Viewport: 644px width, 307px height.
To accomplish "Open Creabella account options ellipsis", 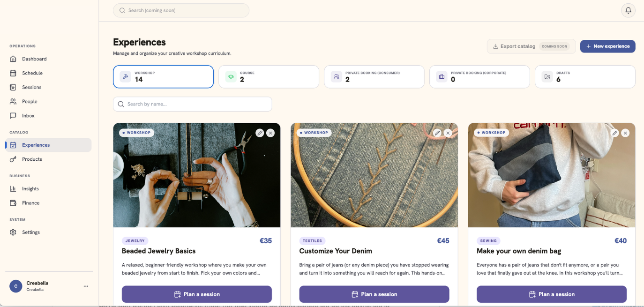I will tap(86, 286).
